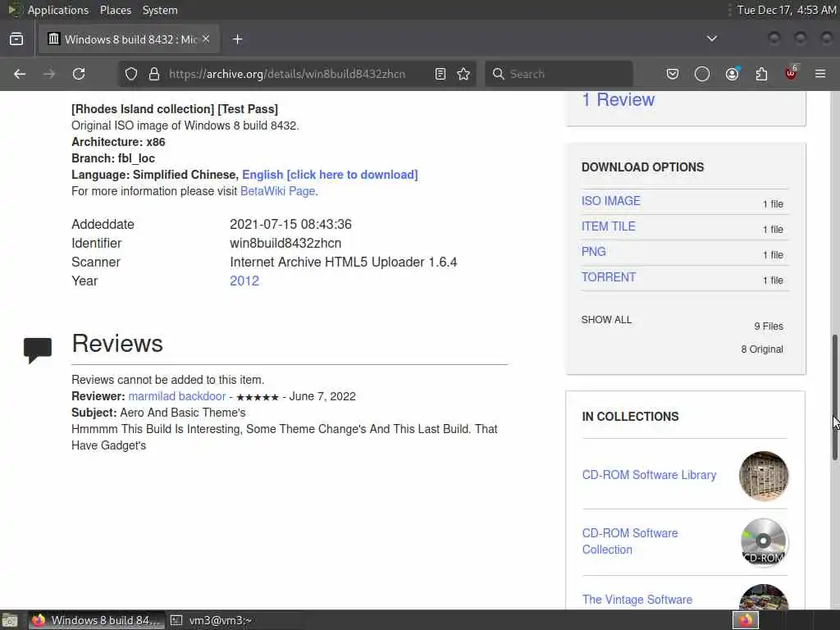Viewport: 840px width, 630px height.
Task: Bookmark this page with the star icon
Action: (x=463, y=74)
